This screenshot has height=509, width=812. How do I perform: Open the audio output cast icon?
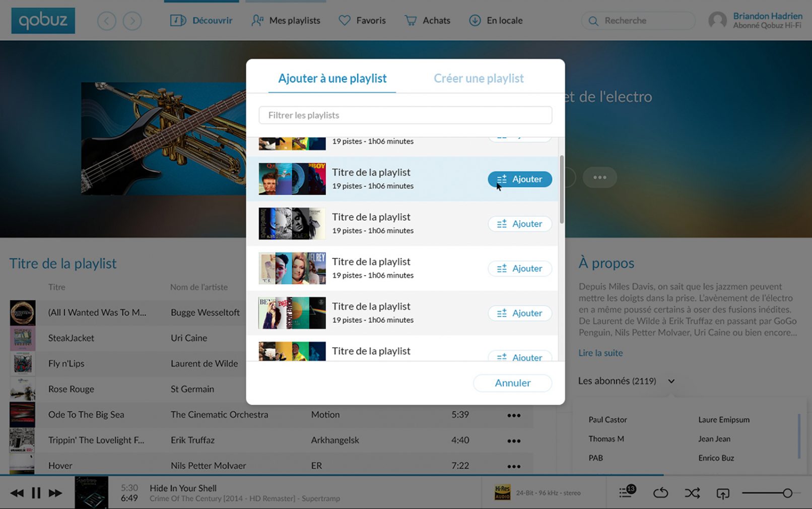[x=722, y=493]
